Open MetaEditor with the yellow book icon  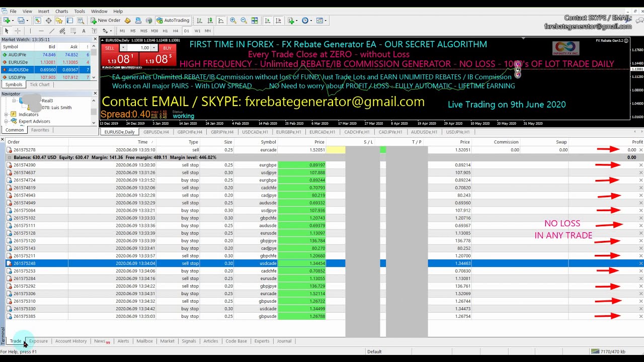point(127,21)
